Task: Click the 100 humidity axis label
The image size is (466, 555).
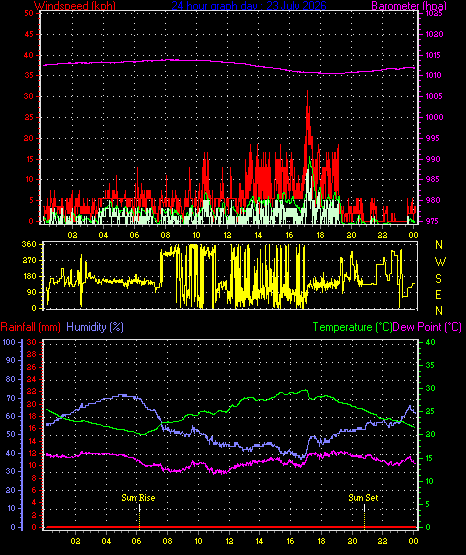Action: click(x=9, y=342)
